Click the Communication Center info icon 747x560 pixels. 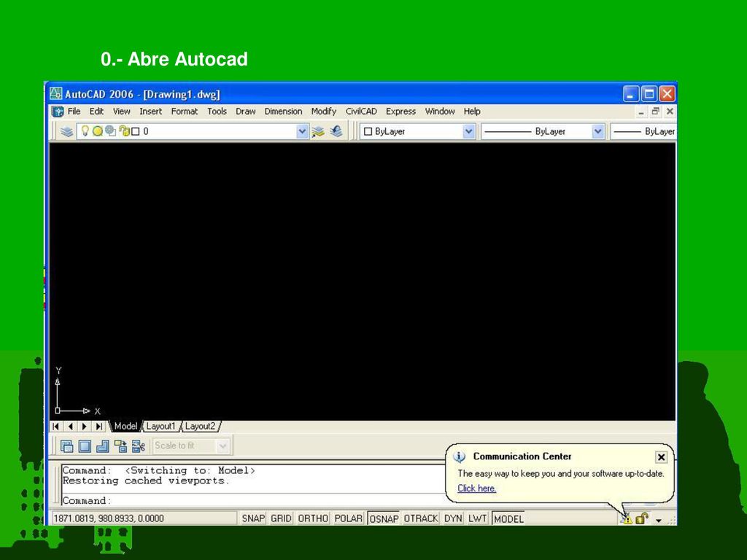tap(460, 457)
